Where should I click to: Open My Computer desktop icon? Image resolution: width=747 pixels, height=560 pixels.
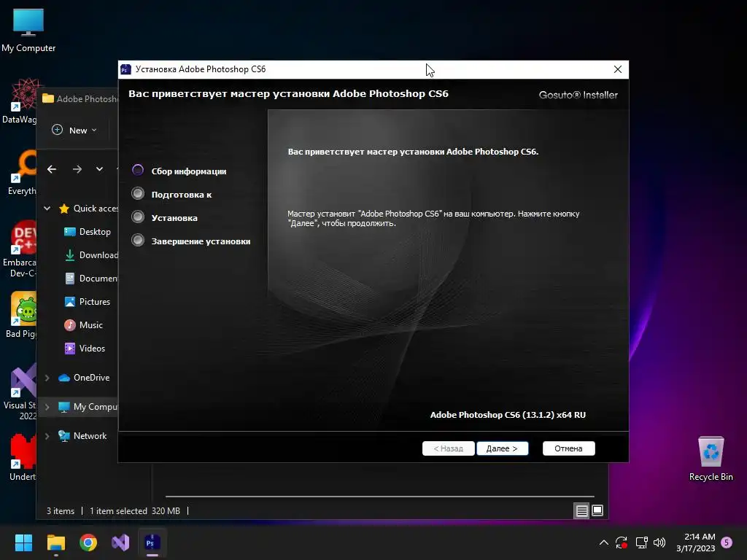coord(28,31)
